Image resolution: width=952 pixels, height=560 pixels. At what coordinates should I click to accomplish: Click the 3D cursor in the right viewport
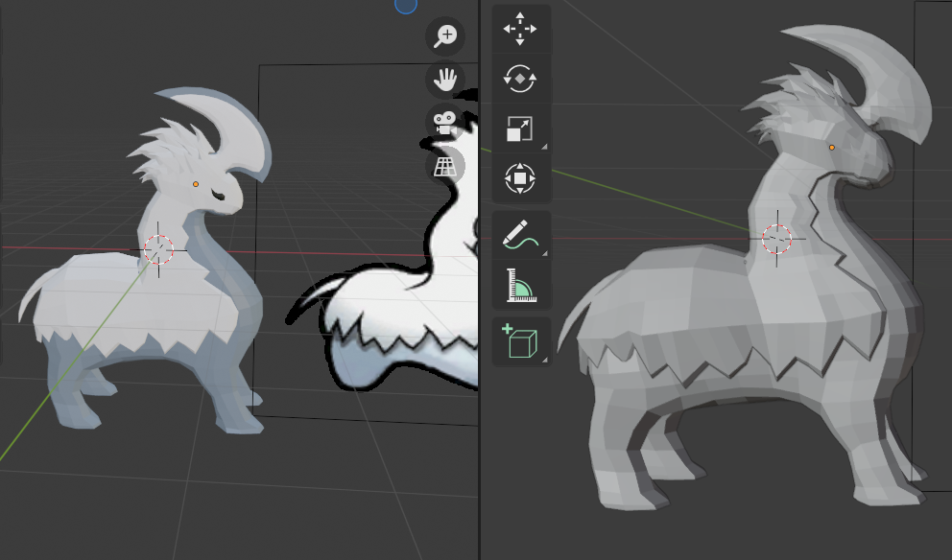point(777,239)
